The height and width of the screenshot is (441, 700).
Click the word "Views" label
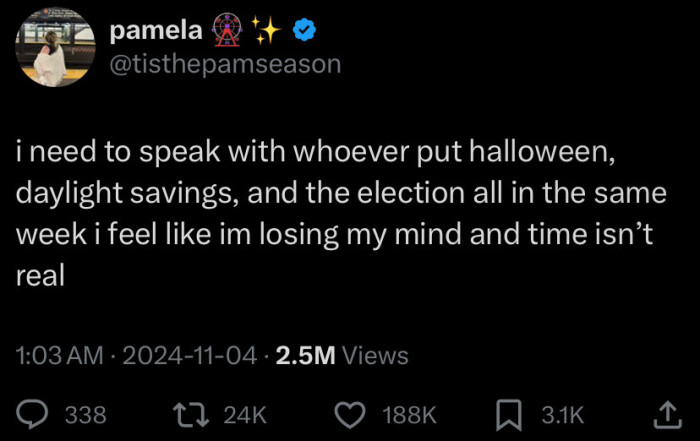click(375, 355)
